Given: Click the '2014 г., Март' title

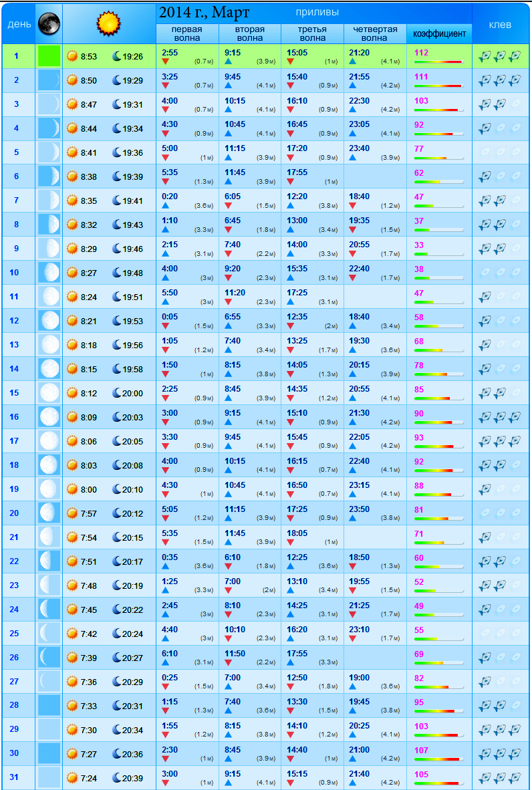Looking at the screenshot, I should coord(204,13).
